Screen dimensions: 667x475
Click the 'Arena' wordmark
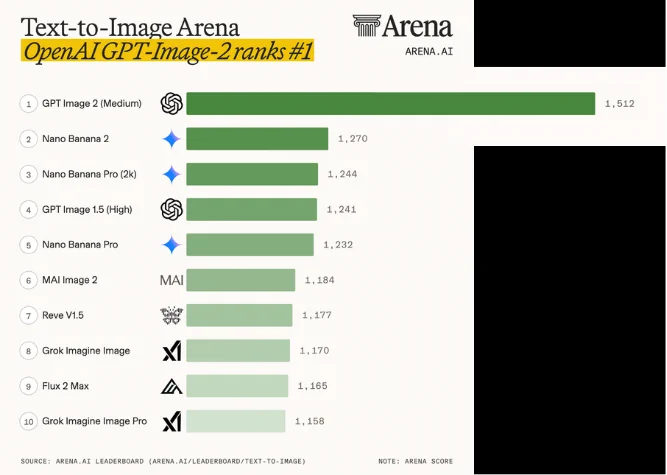coord(417,26)
